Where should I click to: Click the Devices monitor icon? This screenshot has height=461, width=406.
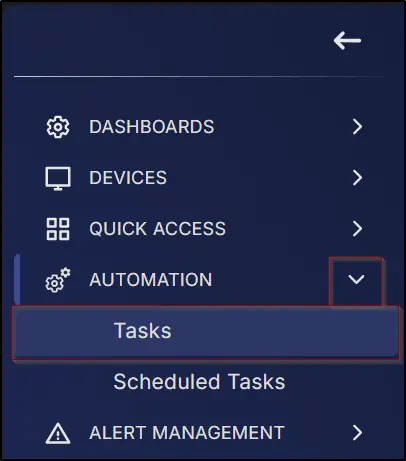coord(58,178)
